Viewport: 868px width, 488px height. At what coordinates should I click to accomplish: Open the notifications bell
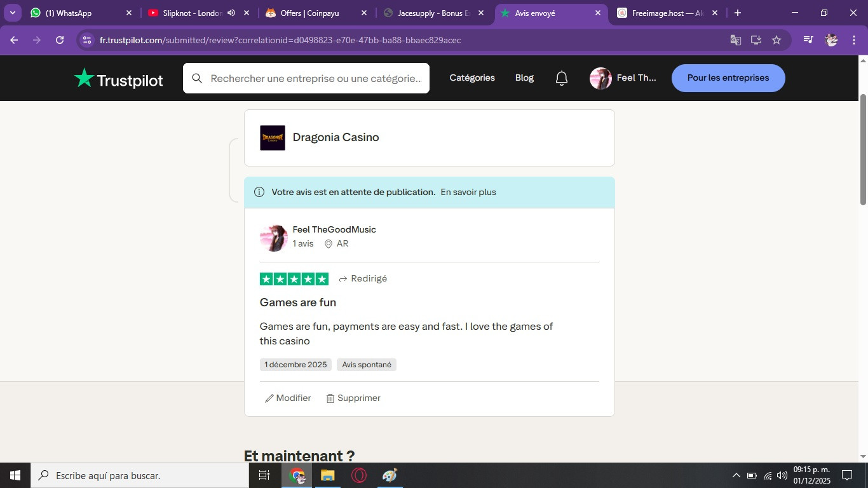coord(562,78)
